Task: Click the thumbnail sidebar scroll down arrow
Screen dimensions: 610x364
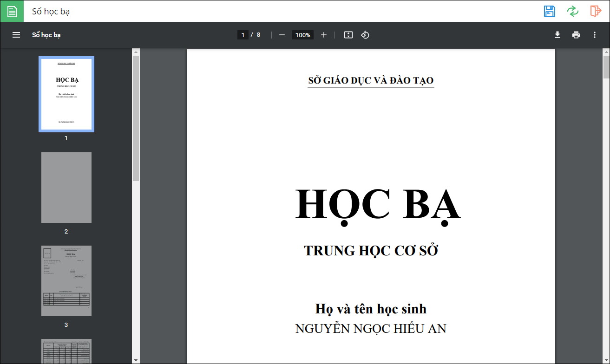Action: click(136, 360)
